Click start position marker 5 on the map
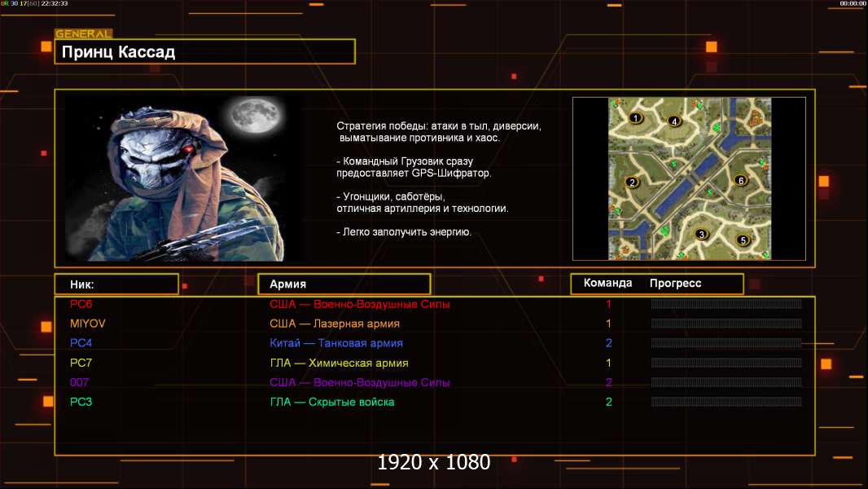 click(x=743, y=240)
